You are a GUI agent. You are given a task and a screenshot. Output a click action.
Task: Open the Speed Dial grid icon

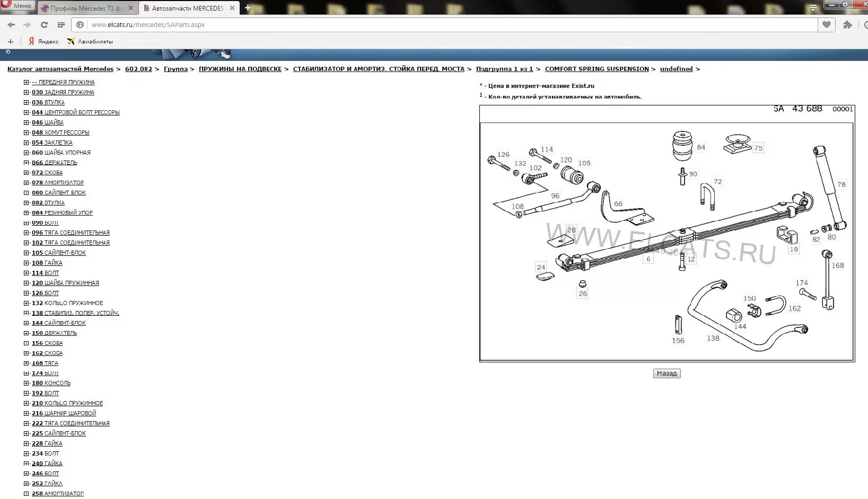(x=61, y=25)
